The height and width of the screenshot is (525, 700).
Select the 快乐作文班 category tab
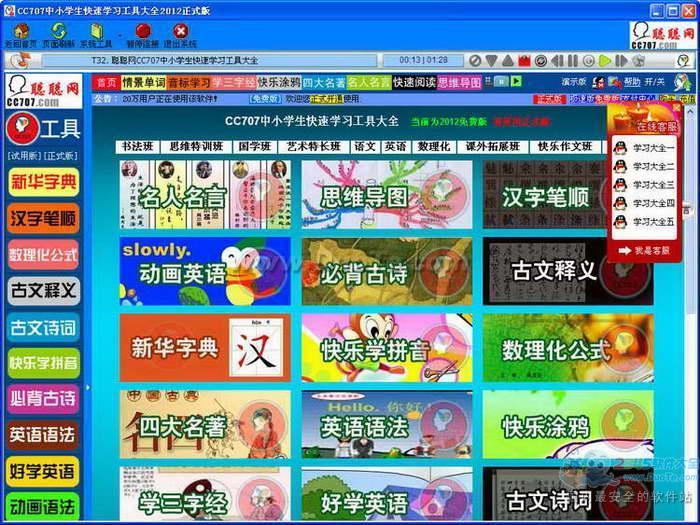(x=565, y=146)
